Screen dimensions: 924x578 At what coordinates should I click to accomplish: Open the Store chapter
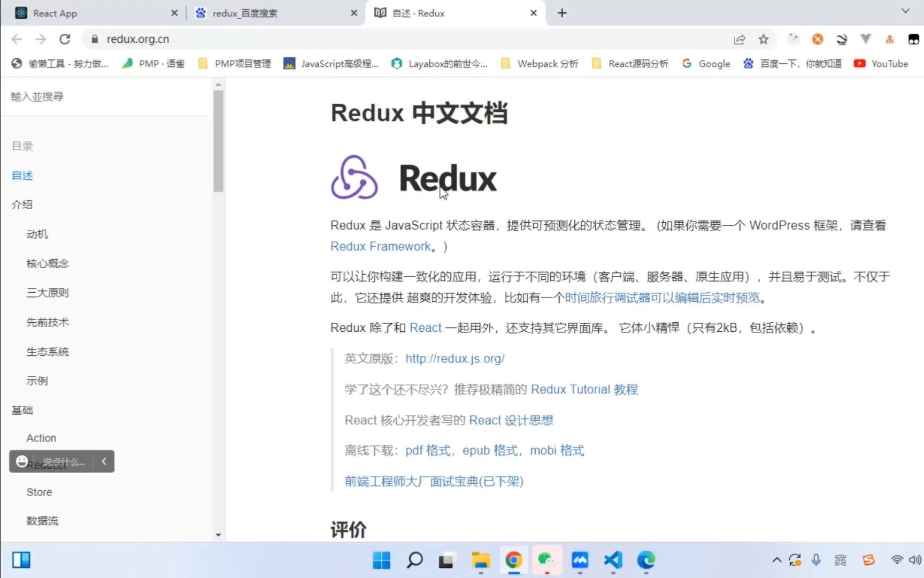click(x=40, y=492)
